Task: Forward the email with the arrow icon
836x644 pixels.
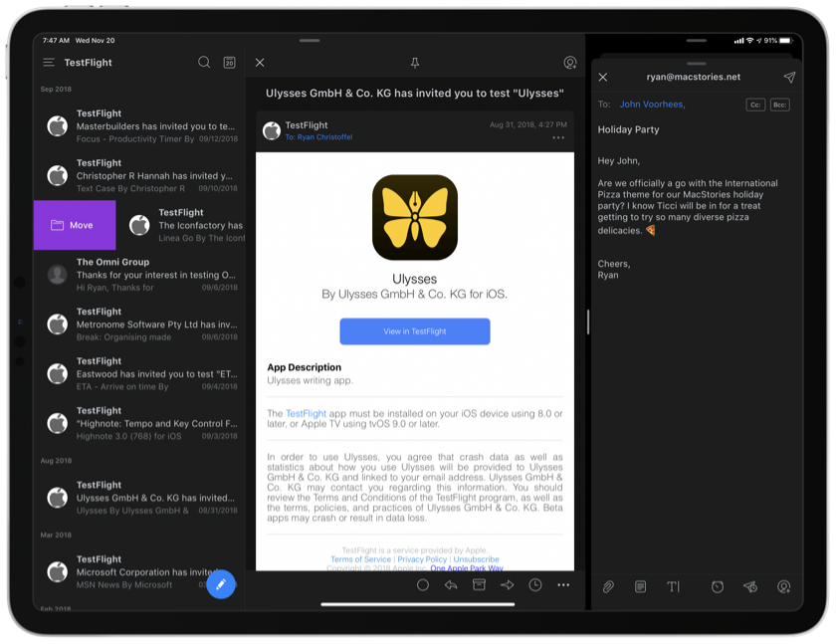Action: coord(507,585)
